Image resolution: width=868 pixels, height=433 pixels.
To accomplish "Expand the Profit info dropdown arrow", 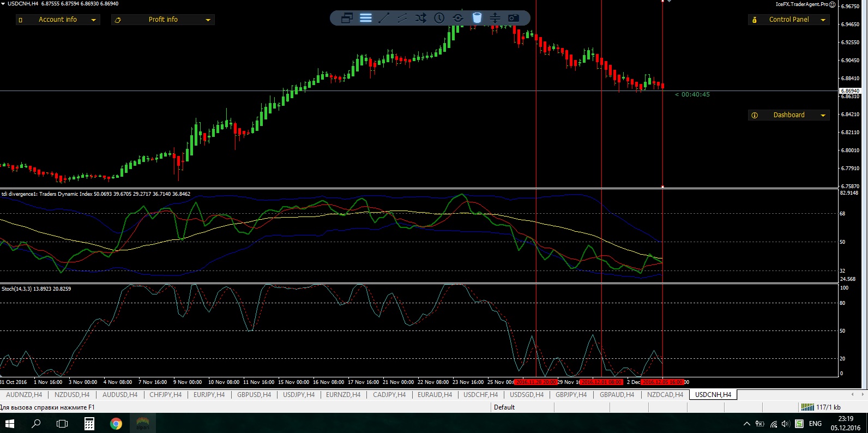I will (x=208, y=20).
